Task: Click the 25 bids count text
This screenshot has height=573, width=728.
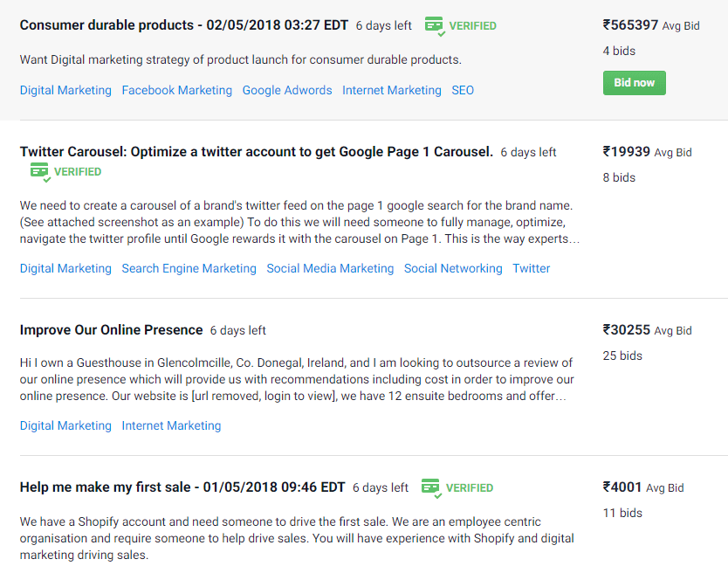Action: click(622, 356)
